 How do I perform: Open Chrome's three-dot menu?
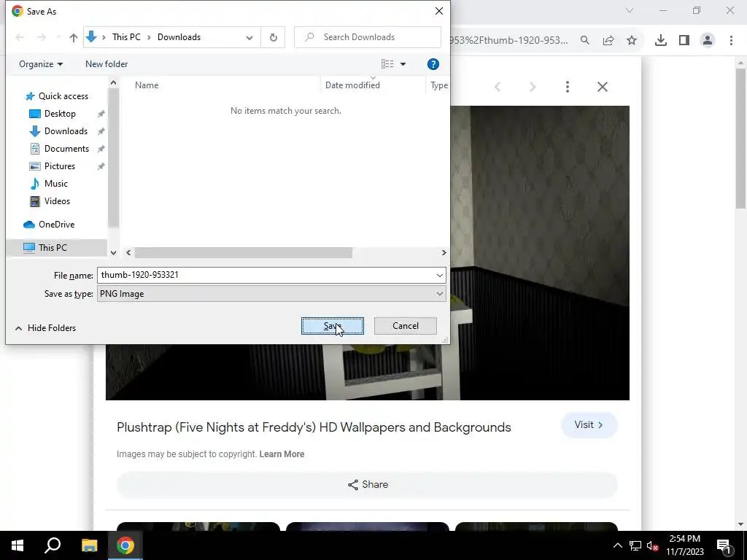(731, 41)
